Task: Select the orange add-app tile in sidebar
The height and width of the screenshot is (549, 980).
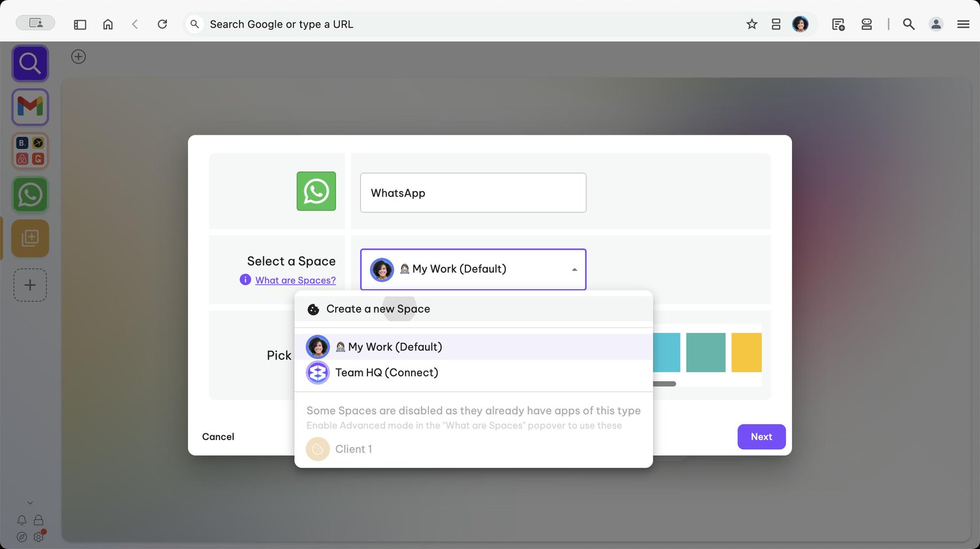Action: 30,238
